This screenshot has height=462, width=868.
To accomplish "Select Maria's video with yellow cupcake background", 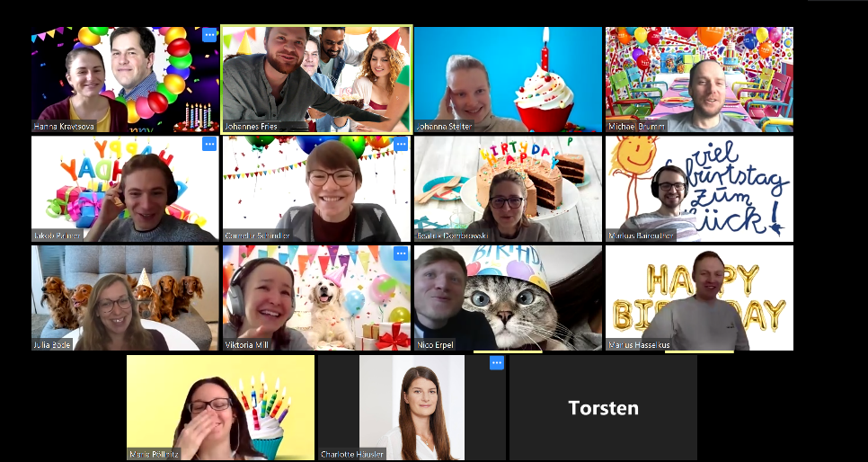I will [220, 407].
